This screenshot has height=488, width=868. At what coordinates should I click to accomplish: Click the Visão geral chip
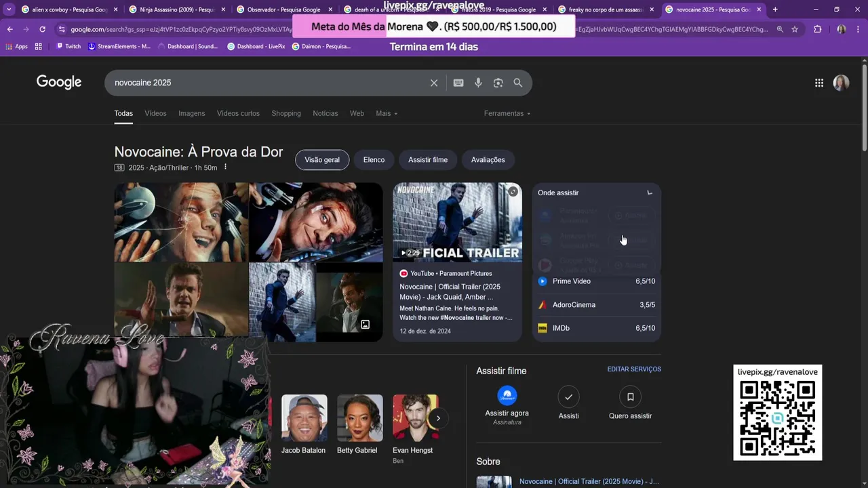[322, 160]
